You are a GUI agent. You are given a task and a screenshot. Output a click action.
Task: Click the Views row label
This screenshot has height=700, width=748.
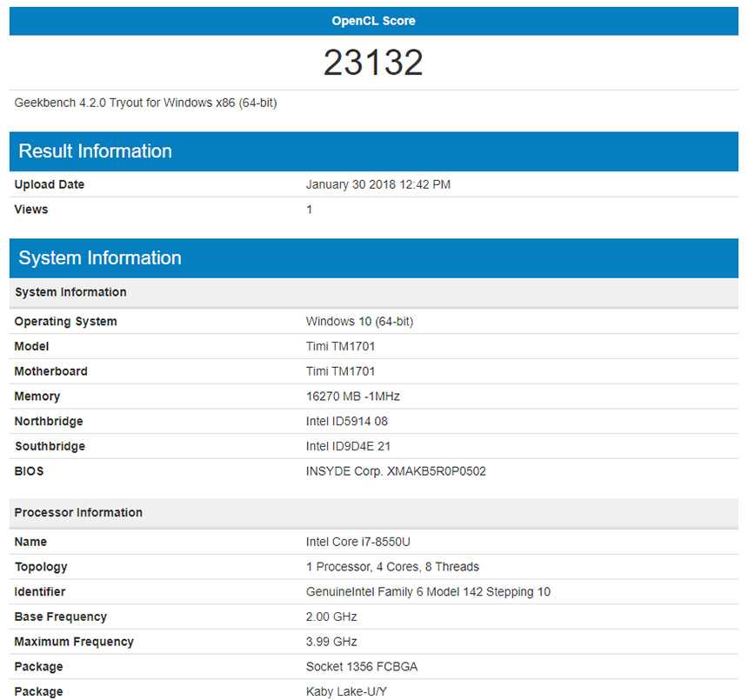pos(31,210)
